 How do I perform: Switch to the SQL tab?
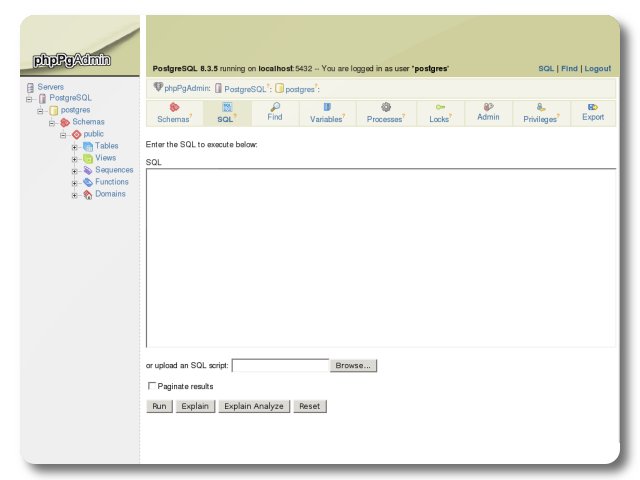pyautogui.click(x=226, y=112)
